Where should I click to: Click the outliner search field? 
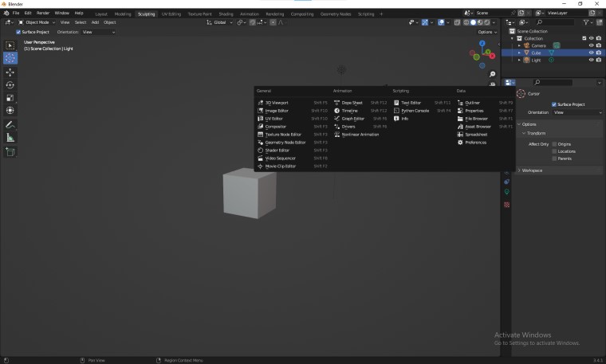pyautogui.click(x=555, y=22)
